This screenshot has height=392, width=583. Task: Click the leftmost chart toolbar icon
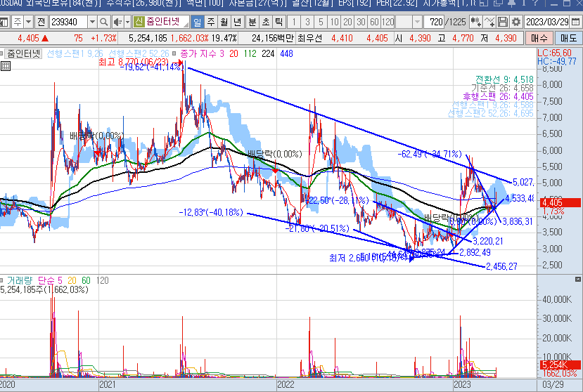pyautogui.click(x=4, y=22)
